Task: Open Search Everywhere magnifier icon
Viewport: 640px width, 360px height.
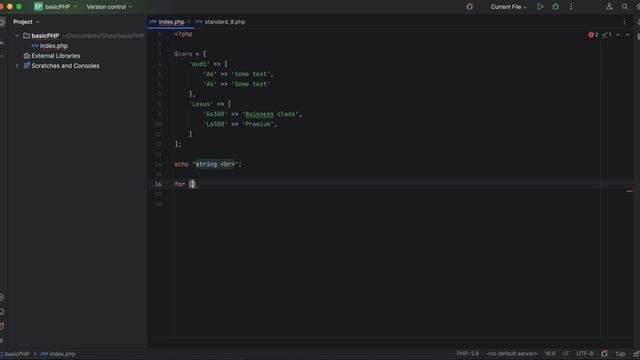Action: [624, 7]
